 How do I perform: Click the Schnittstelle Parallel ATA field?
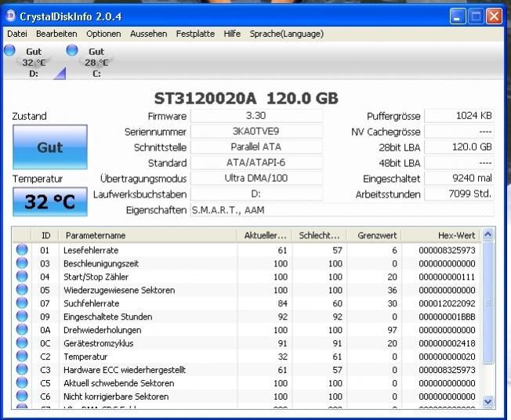256,147
